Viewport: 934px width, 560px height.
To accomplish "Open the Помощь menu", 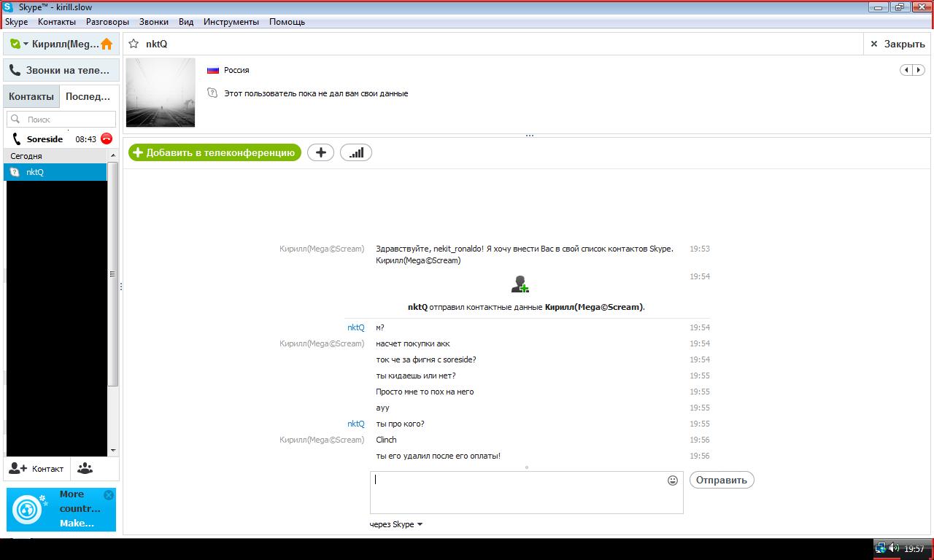I will (x=287, y=22).
